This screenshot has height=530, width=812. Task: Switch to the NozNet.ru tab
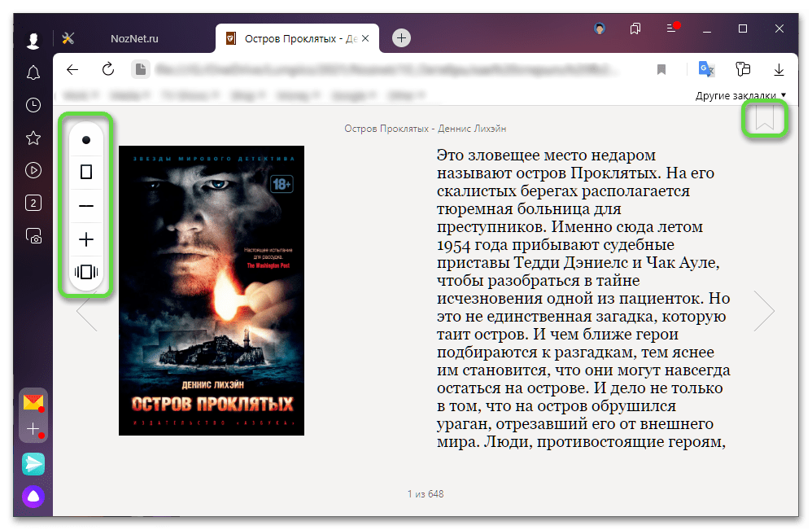(x=134, y=38)
